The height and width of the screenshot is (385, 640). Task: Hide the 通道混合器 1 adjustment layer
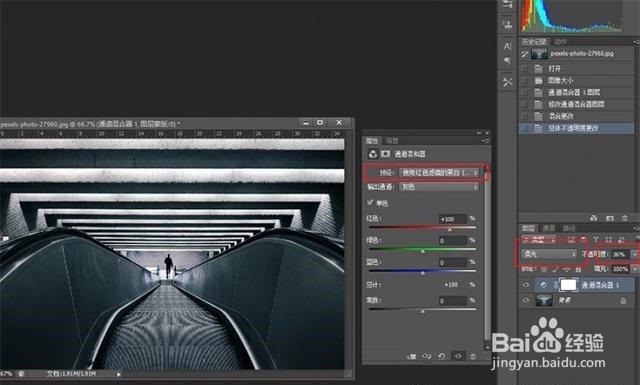[x=526, y=285]
